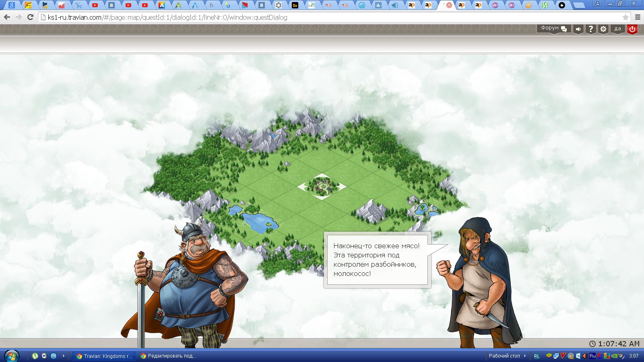Screen dimensions: 644x362
Task: Focus the address bar with ks1-ru.travian.com URL
Action: coord(334,17)
